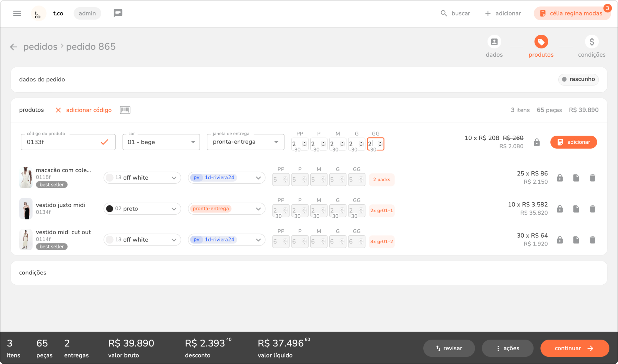Open the hamburger menu
The width and height of the screenshot is (618, 364).
17,13
